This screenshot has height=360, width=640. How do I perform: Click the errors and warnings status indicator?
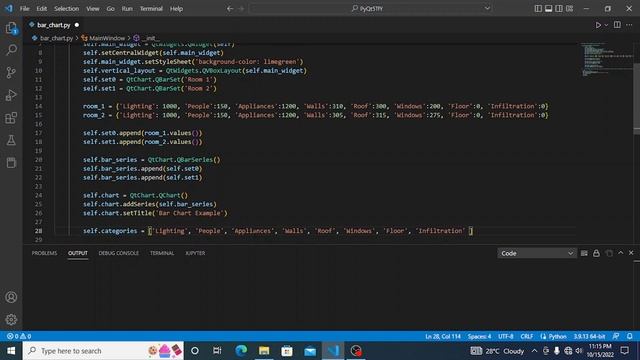(19, 336)
